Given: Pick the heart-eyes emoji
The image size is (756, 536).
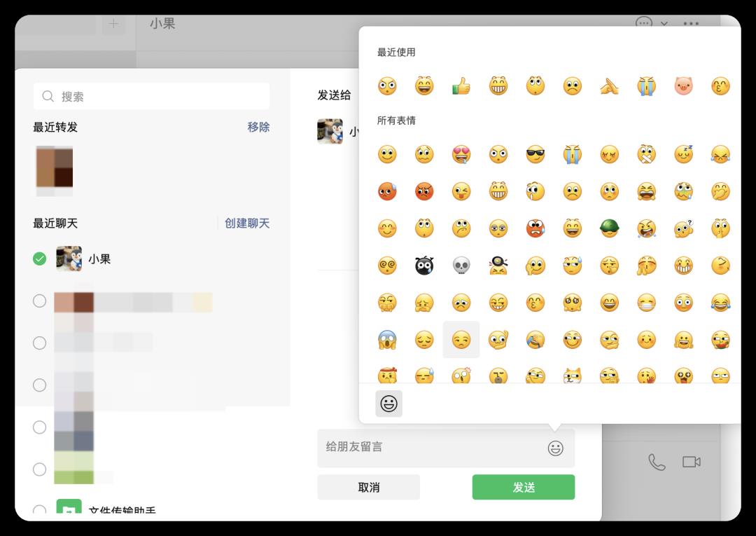Looking at the screenshot, I should click(461, 155).
